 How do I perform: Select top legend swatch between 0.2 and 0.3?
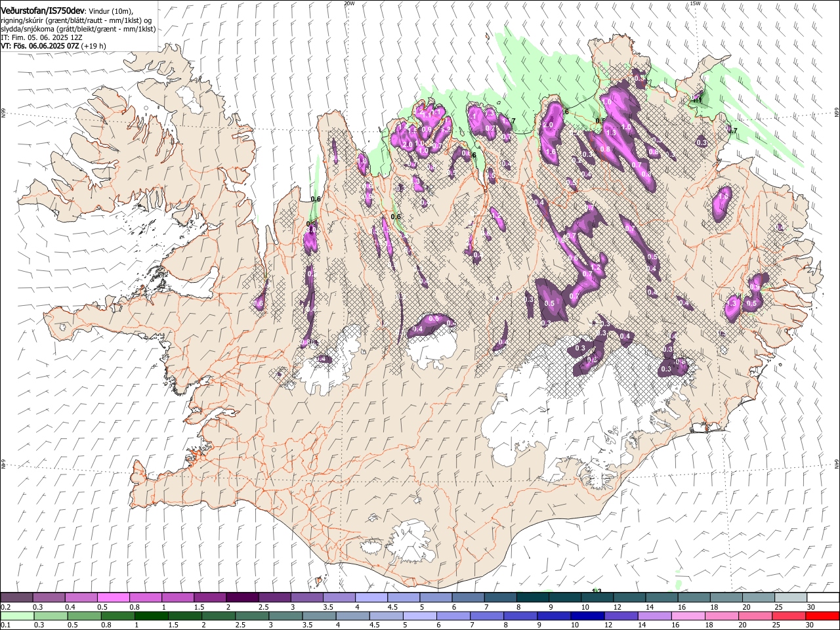coord(16,598)
